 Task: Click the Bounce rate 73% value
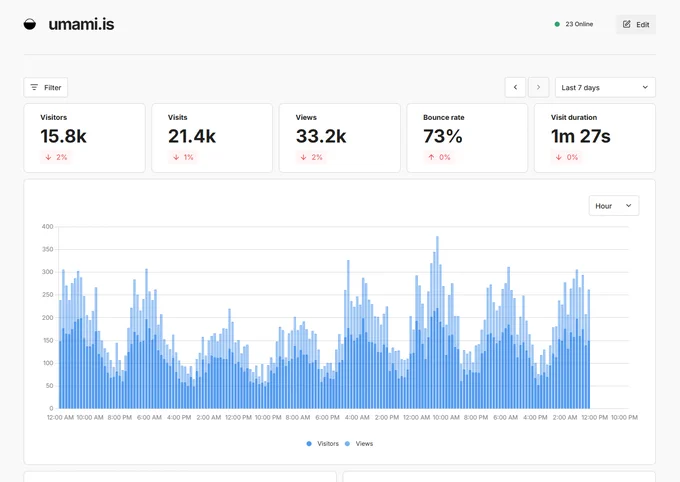click(x=443, y=136)
